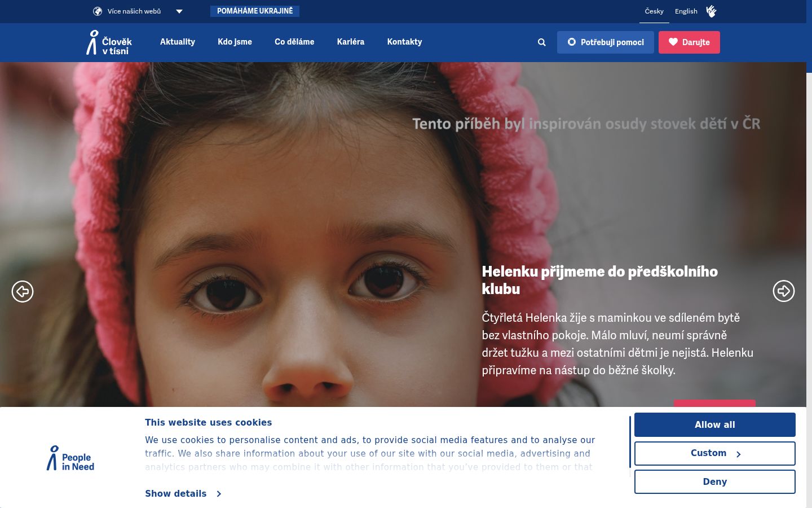This screenshot has height=508, width=812.
Task: Open the Co děláme menu
Action: click(x=294, y=42)
